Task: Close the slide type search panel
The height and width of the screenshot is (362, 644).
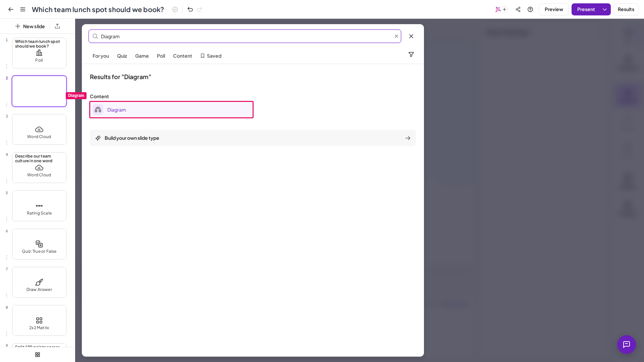Action: [411, 36]
